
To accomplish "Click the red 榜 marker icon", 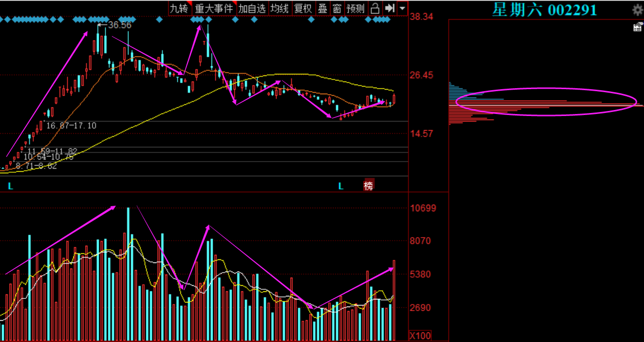I will click(369, 186).
